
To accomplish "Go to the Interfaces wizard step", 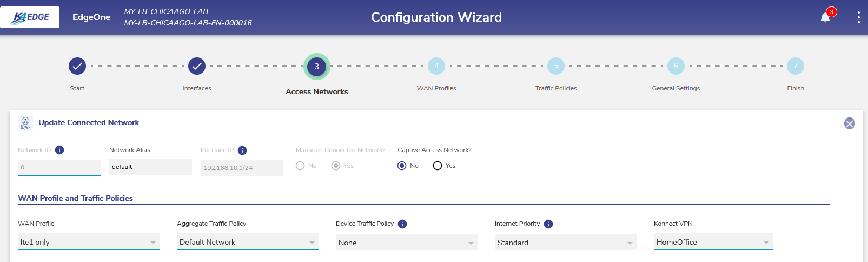I will click(x=197, y=66).
